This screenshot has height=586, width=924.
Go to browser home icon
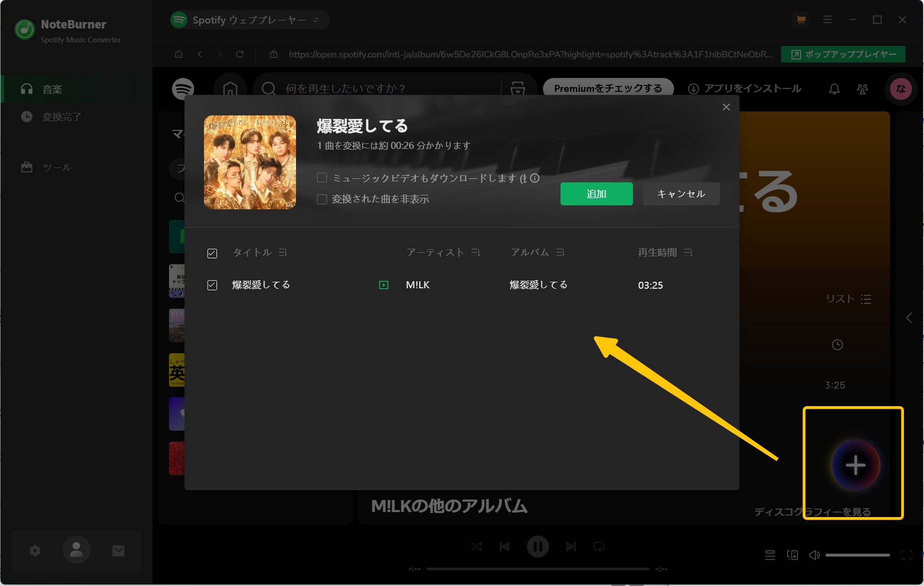click(x=178, y=54)
